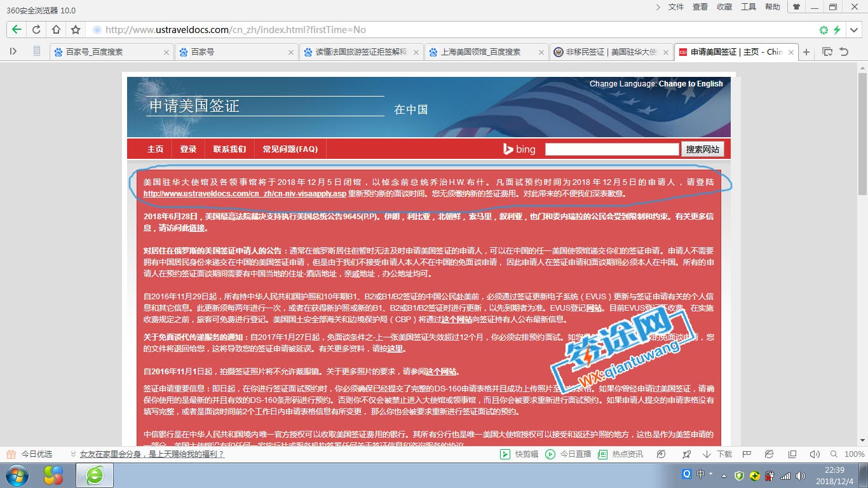This screenshot has width=868, height=488.
Task: Open mobile view icon beside tabs
Action: [x=37, y=51]
